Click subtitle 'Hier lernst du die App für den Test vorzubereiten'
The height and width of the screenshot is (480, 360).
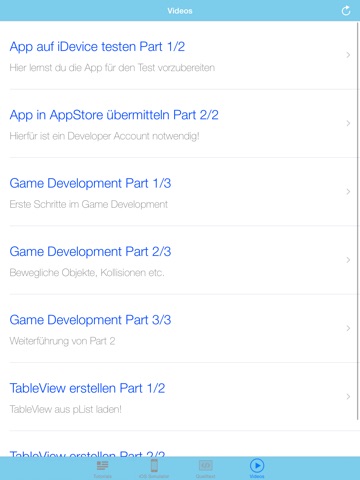pos(112,68)
